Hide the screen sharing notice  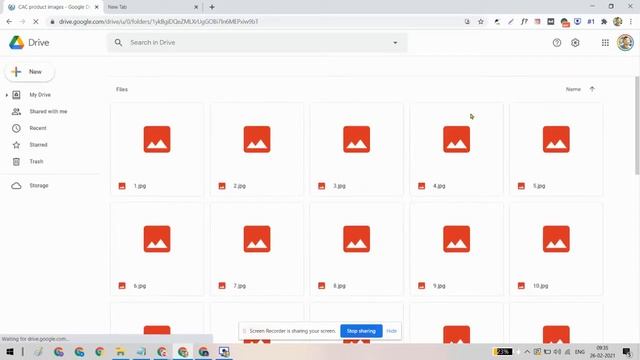pos(391,331)
